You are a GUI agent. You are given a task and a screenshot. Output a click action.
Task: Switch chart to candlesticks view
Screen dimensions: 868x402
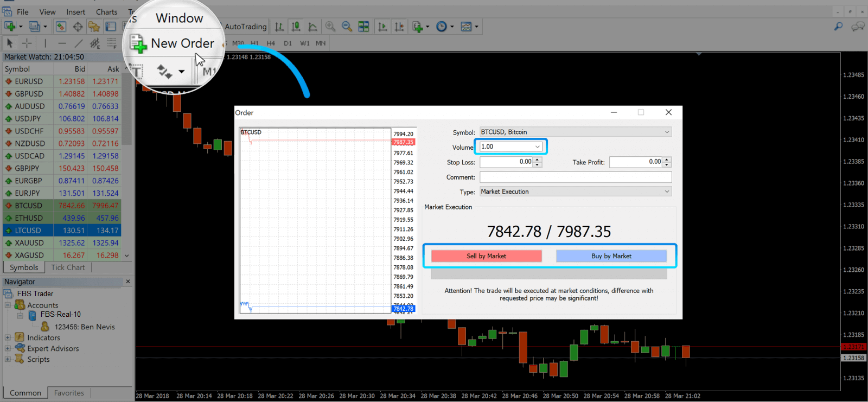(x=296, y=27)
